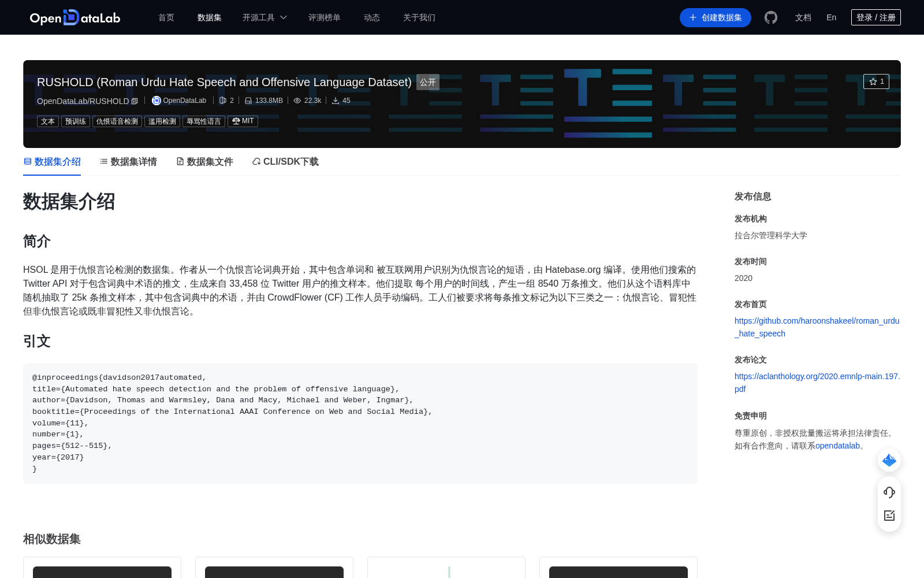Open the GitHub icon link
The width and height of the screenshot is (924, 578).
tap(771, 17)
